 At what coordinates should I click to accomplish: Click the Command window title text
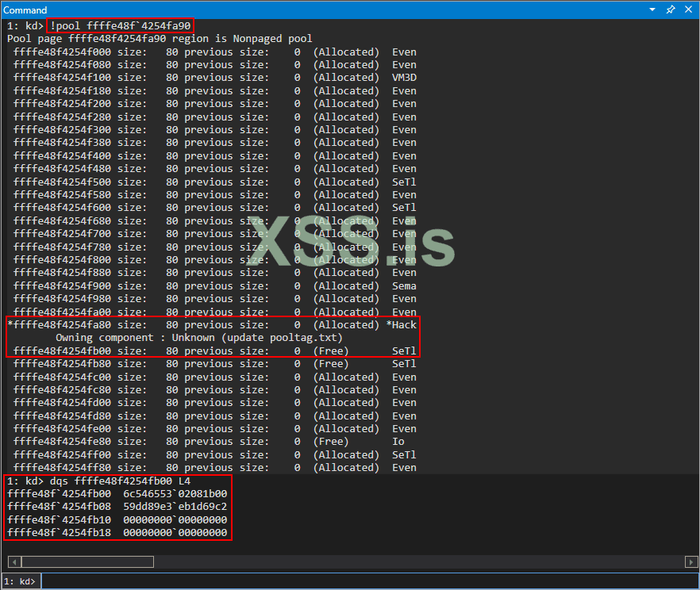click(x=25, y=10)
